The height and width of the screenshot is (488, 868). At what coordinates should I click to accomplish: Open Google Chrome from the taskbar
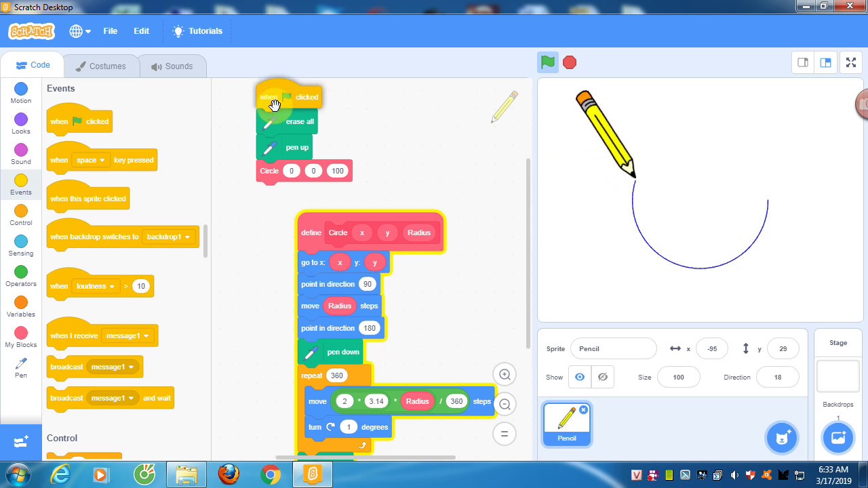point(271,474)
